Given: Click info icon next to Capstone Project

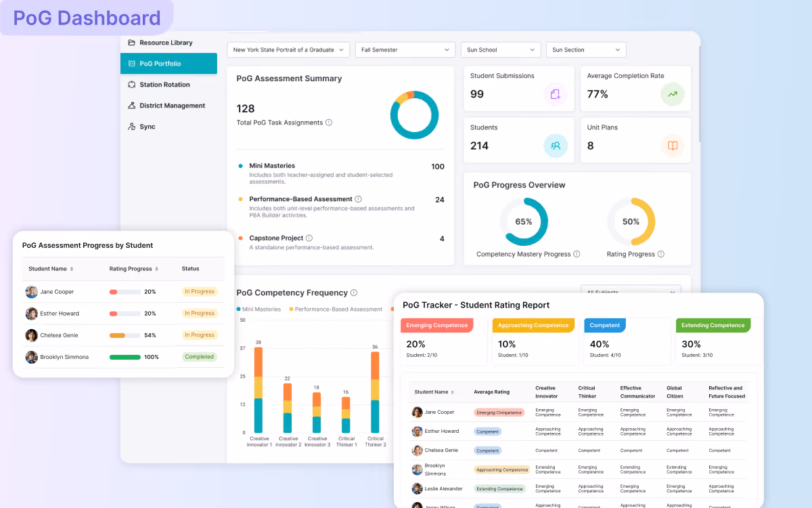Looking at the screenshot, I should click(x=309, y=238).
